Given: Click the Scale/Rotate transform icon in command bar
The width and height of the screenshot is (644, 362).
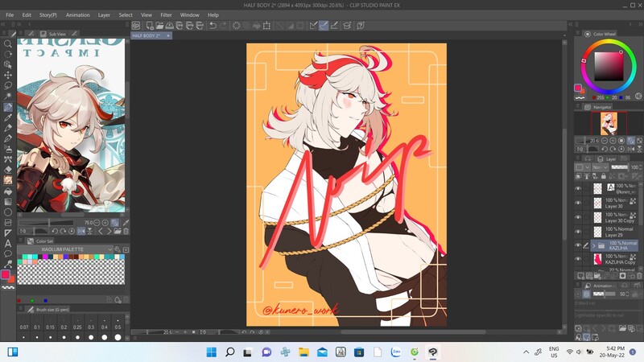Looking at the screenshot, I should click(266, 26).
